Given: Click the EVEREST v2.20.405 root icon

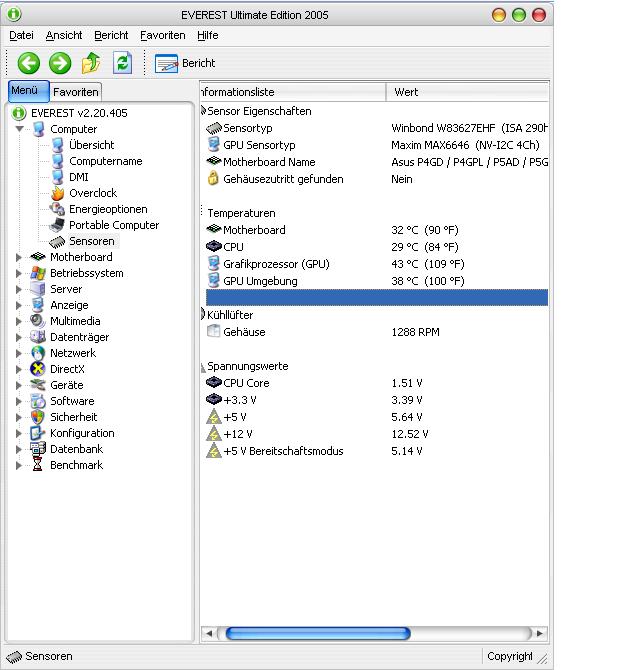Looking at the screenshot, I should point(19,113).
